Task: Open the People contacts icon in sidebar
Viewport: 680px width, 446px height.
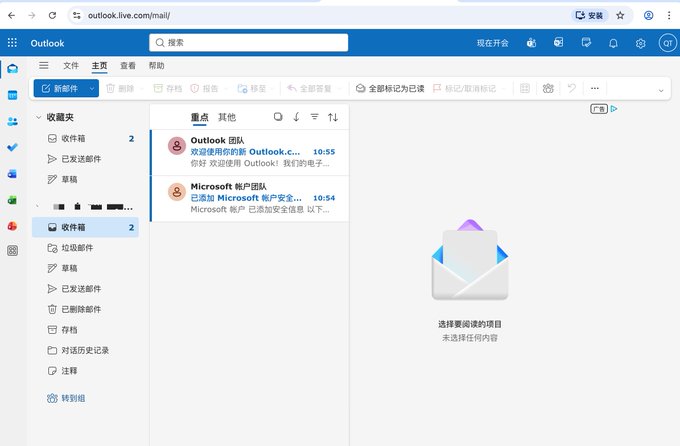Action: 13,121
